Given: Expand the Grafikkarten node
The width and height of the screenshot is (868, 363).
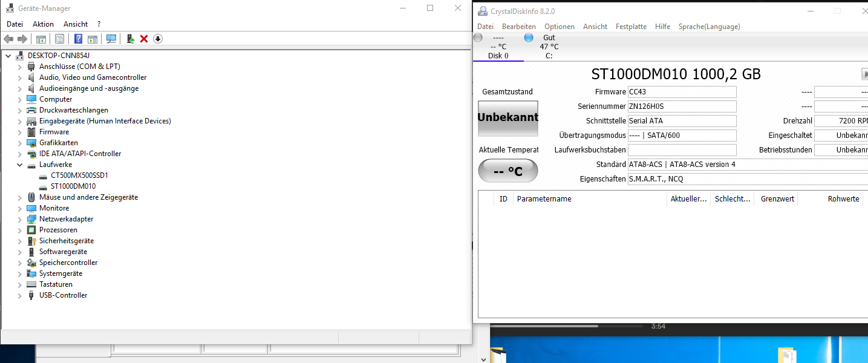Looking at the screenshot, I should [x=20, y=143].
